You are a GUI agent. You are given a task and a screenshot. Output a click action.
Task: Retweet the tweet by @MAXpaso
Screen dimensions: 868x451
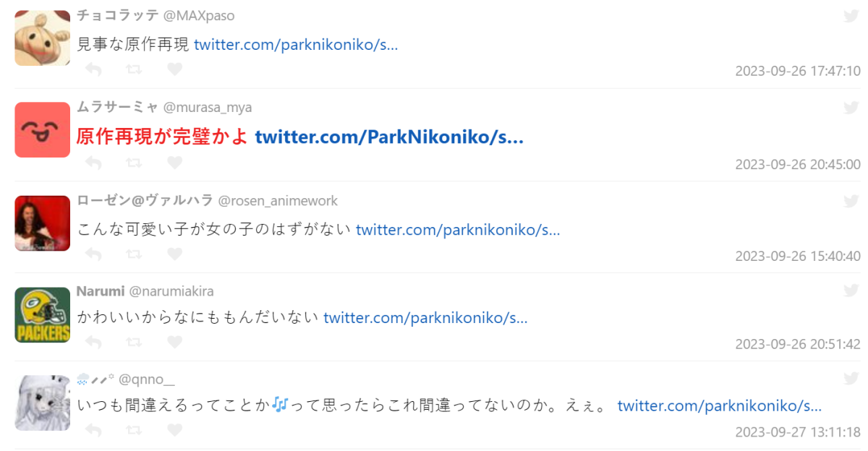(134, 69)
